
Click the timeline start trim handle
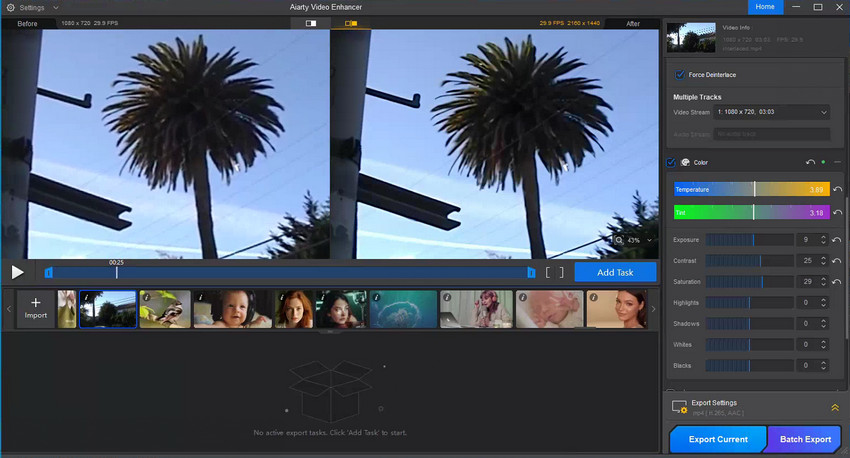(49, 272)
